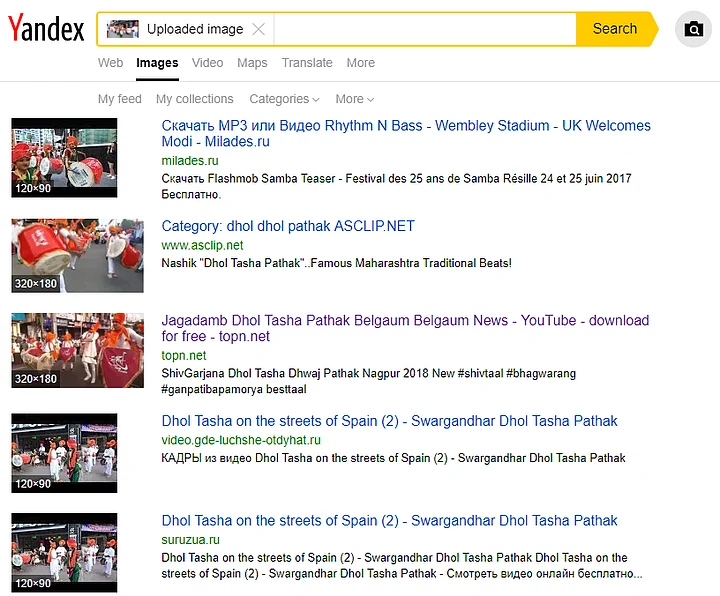Visit www.asclip.net URL
This screenshot has height=596, width=720.
click(202, 245)
